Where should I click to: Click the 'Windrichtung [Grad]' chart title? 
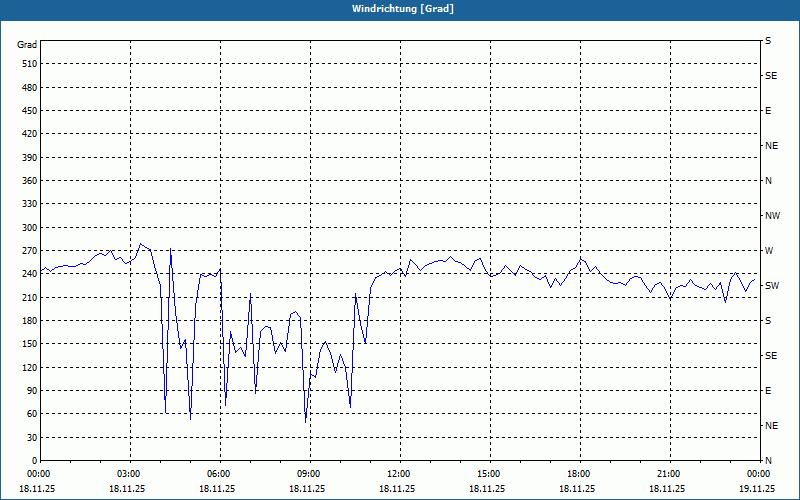(x=403, y=9)
